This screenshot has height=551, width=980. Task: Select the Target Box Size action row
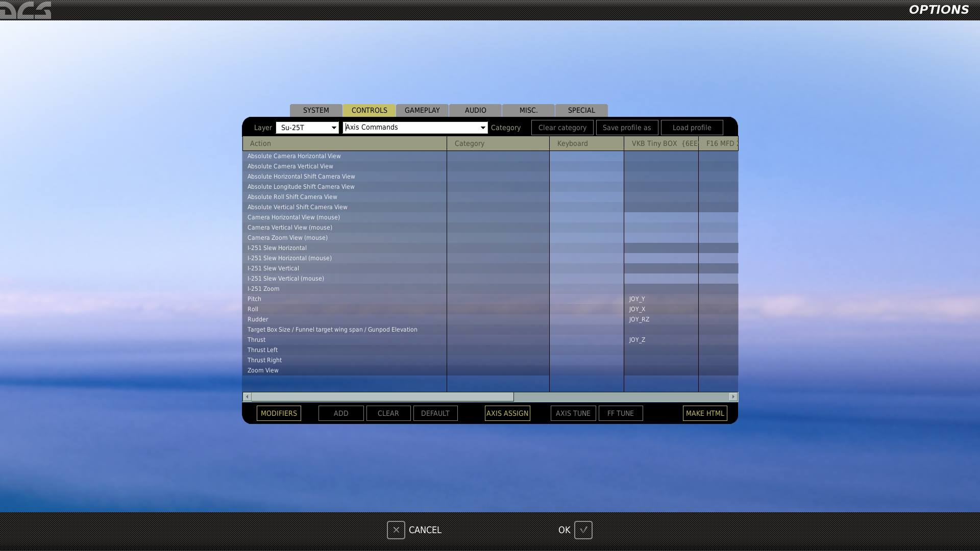pos(490,330)
